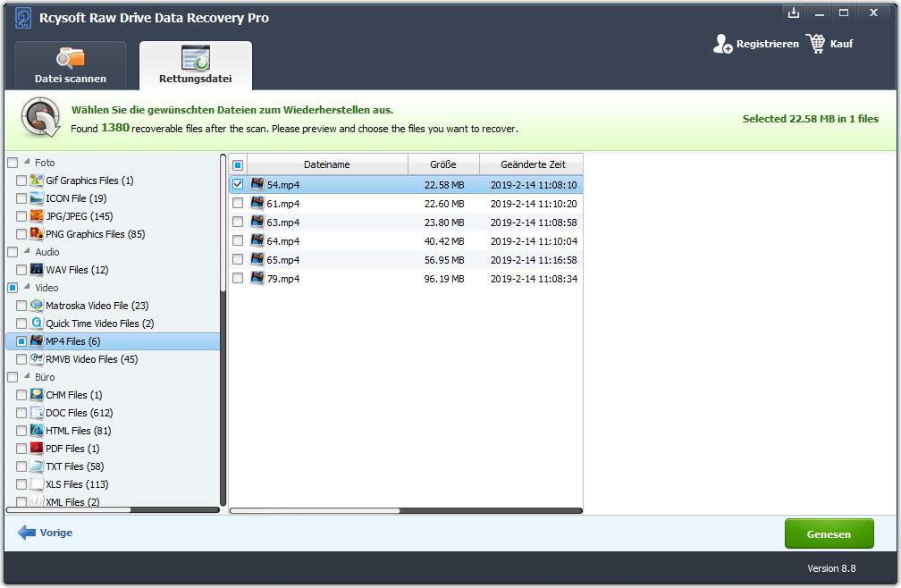Select the RMVB Video Files (45) item

click(x=92, y=359)
